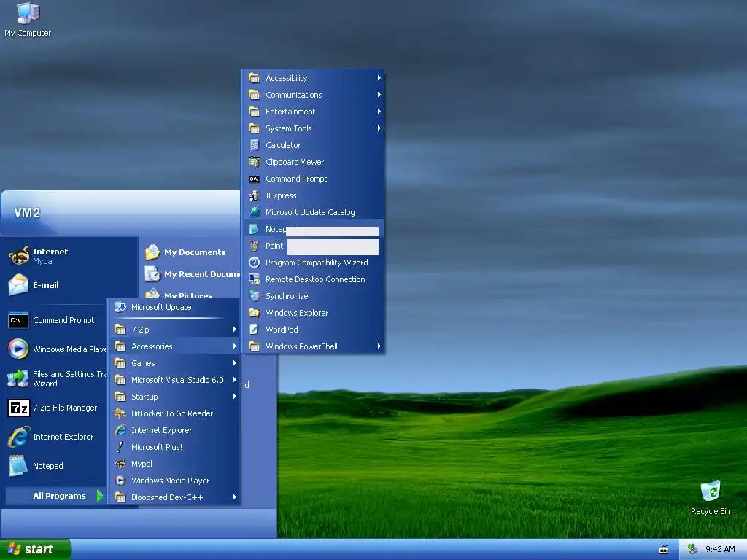Click the 9:42 AM clock
This screenshot has width=747, height=560.
(720, 549)
